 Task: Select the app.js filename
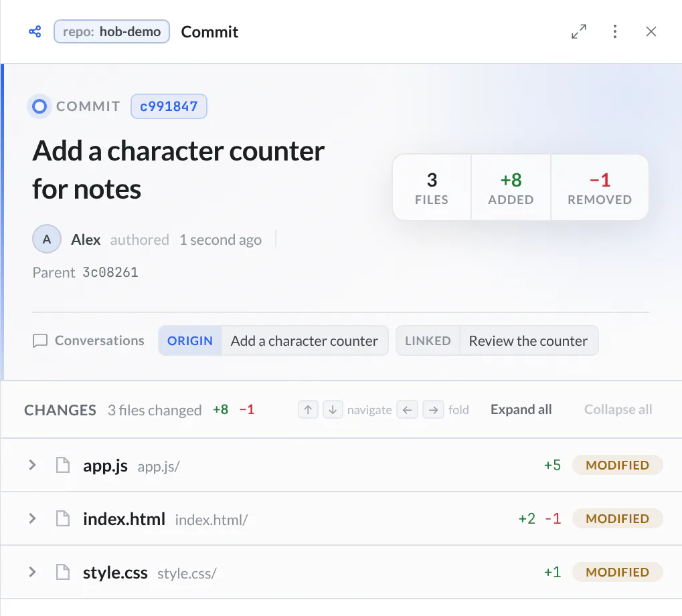click(x=105, y=466)
